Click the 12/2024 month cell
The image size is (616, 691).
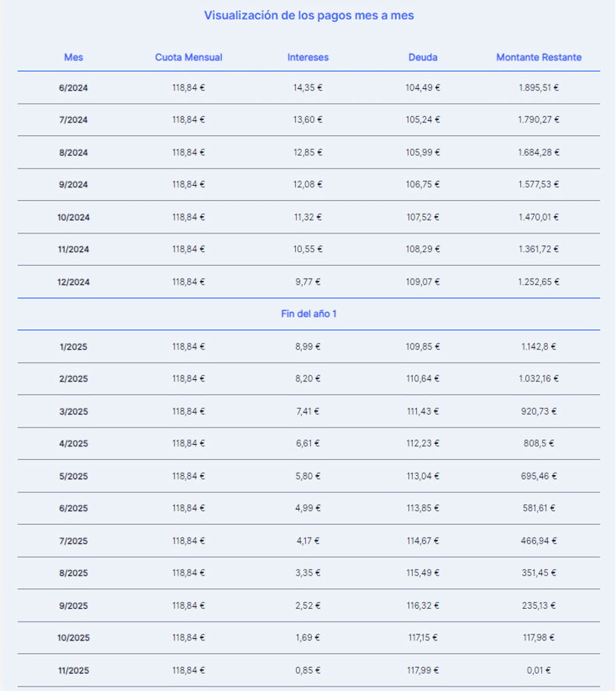[x=73, y=282]
